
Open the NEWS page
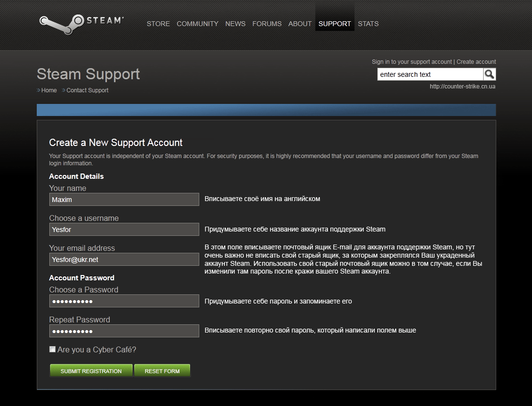[236, 24]
